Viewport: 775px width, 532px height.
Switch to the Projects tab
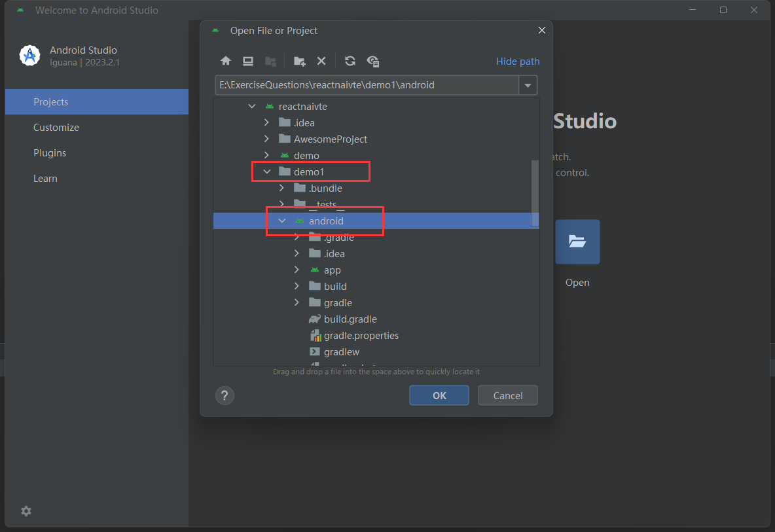point(97,102)
